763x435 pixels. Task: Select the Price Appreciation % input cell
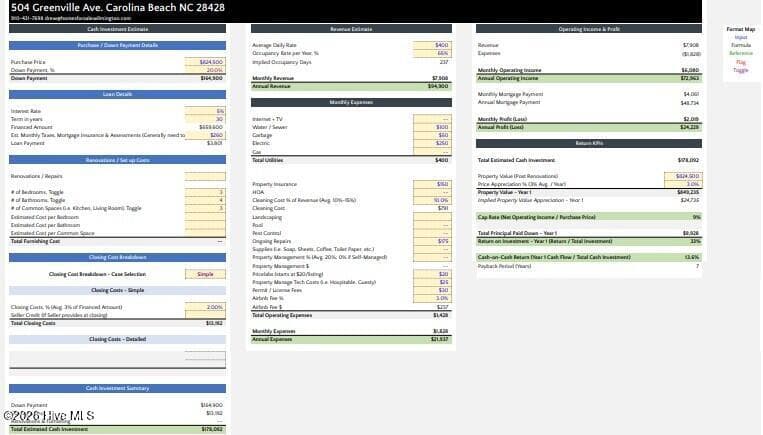pyautogui.click(x=683, y=184)
